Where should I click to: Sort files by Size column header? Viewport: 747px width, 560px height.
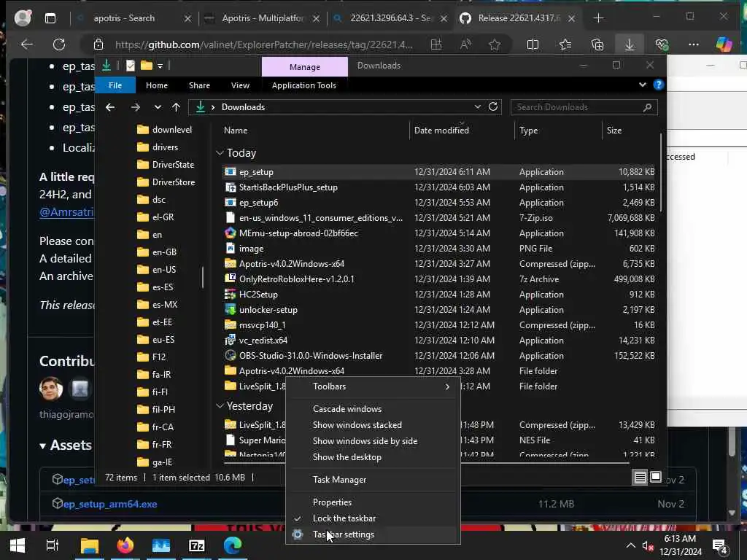(614, 130)
